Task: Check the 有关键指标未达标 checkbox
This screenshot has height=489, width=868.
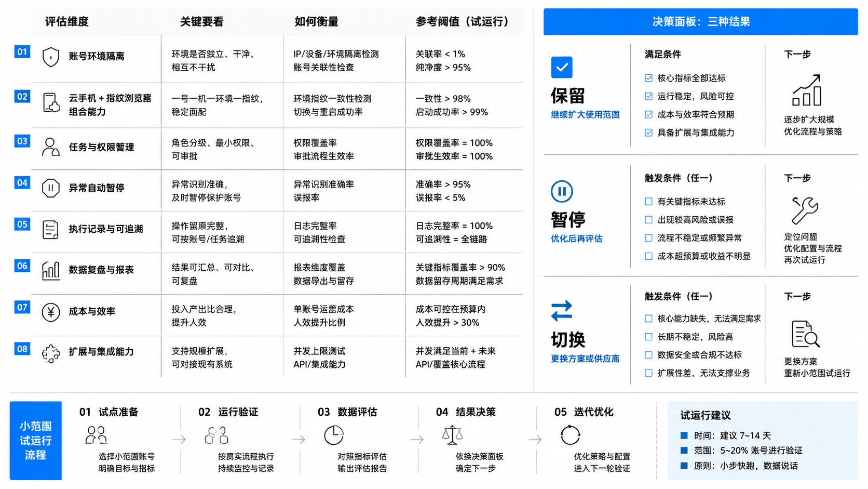Action: coord(648,202)
